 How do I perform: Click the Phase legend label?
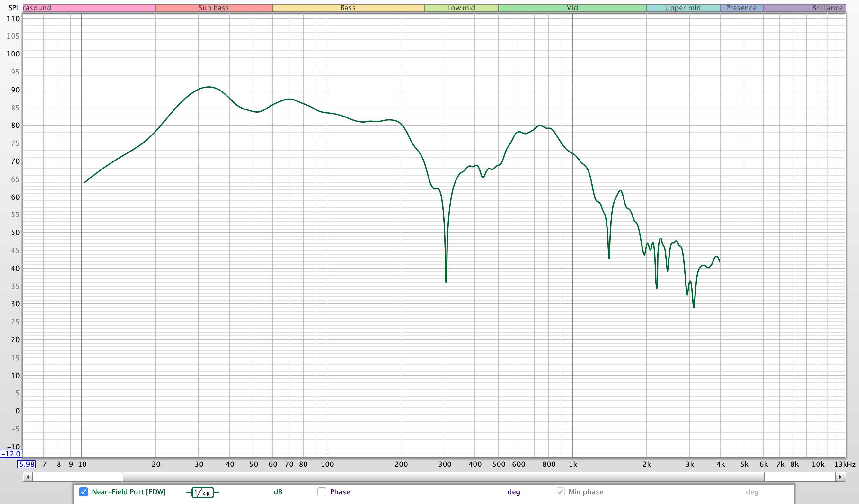340,492
